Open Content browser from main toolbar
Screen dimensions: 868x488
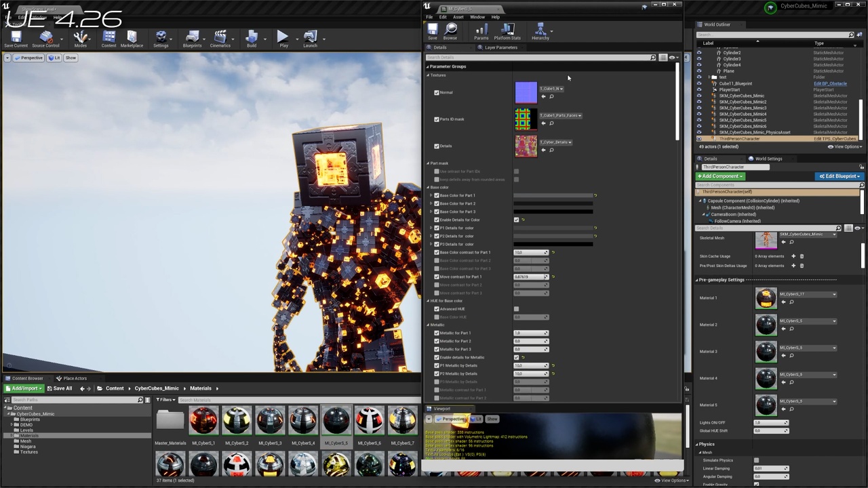[x=108, y=39]
